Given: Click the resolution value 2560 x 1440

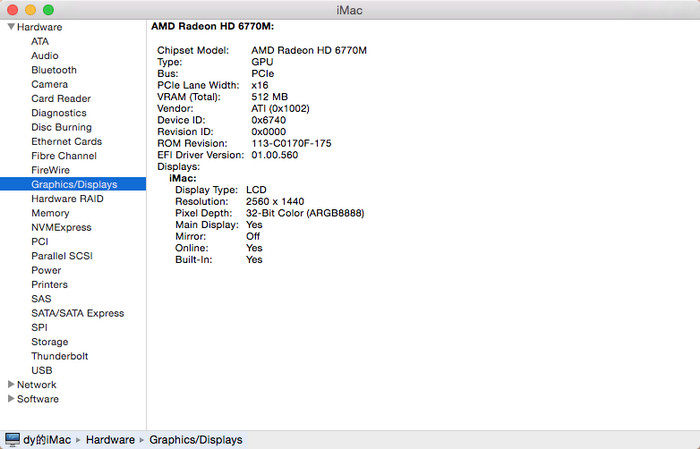Looking at the screenshot, I should [x=275, y=201].
